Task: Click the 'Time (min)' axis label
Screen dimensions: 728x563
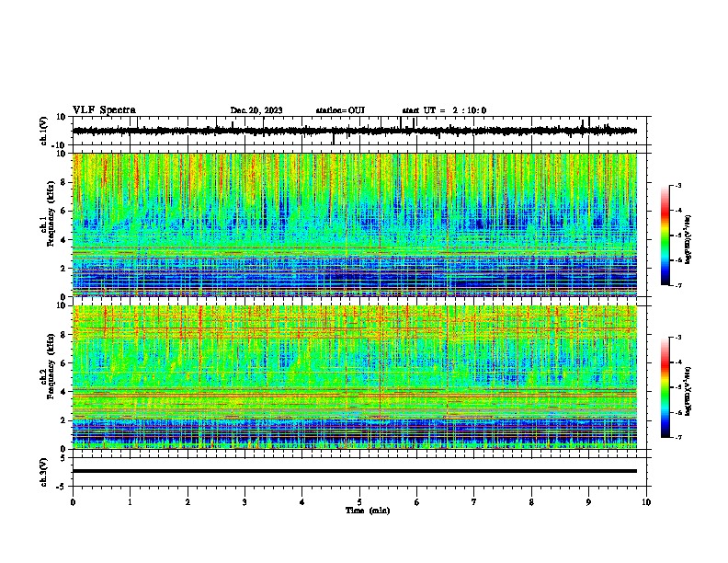Action: [x=368, y=511]
